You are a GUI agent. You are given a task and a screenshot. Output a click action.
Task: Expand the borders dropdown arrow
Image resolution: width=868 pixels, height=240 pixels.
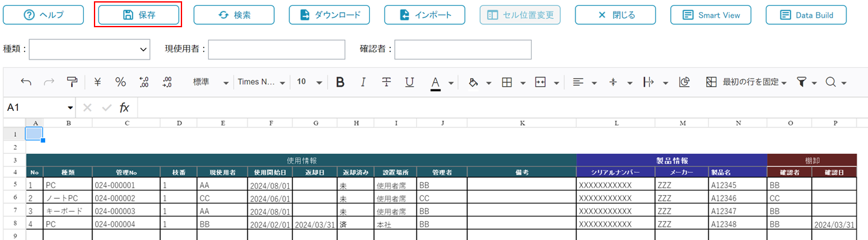coord(523,83)
